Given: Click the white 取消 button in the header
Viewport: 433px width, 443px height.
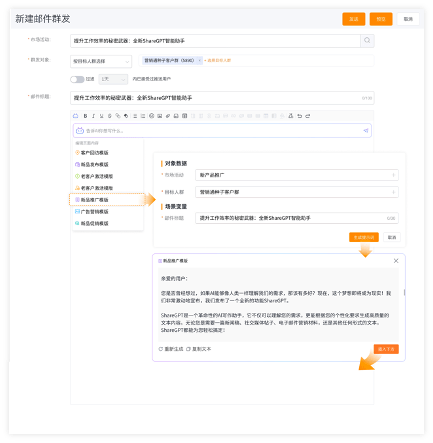Looking at the screenshot, I should [x=408, y=19].
